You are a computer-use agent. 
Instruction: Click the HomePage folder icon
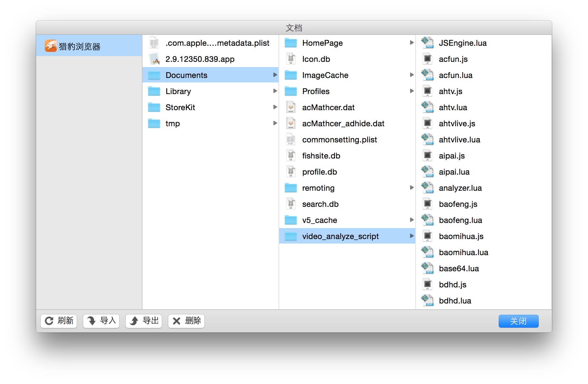pyautogui.click(x=291, y=43)
